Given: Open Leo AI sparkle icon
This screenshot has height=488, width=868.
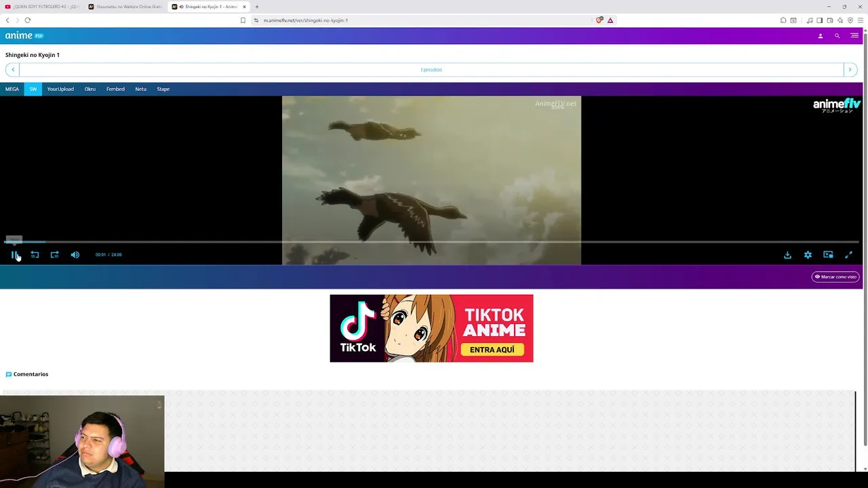Looking at the screenshot, I should click(840, 20).
